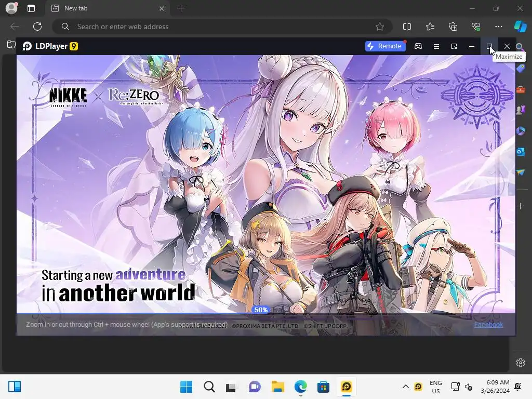Expand hidden system tray icons
Viewport: 532px width, 399px height.
click(405, 387)
